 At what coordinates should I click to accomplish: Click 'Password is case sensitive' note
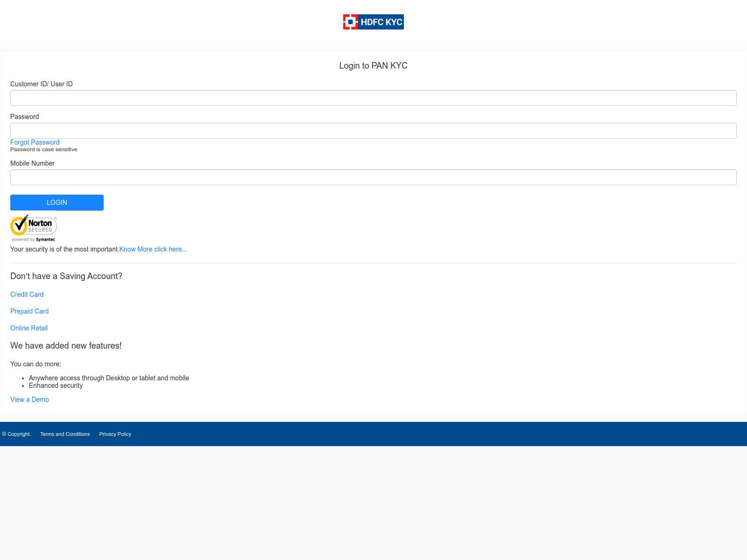(x=44, y=149)
